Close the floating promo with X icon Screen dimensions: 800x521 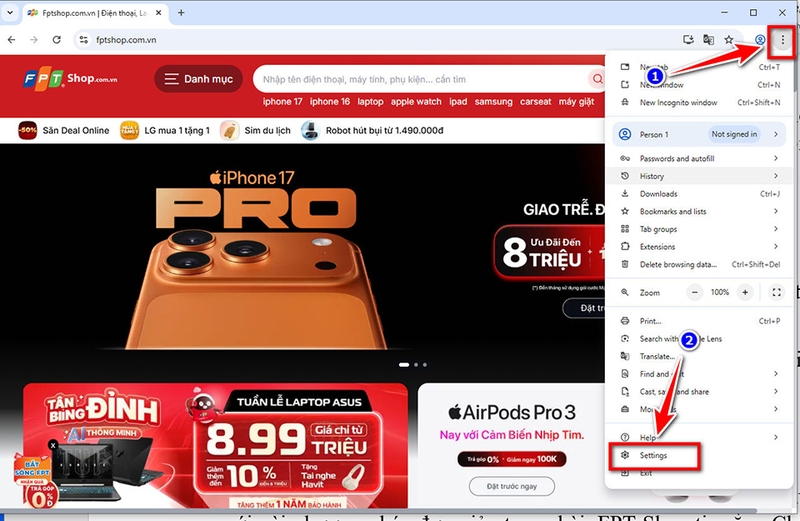click(x=53, y=445)
